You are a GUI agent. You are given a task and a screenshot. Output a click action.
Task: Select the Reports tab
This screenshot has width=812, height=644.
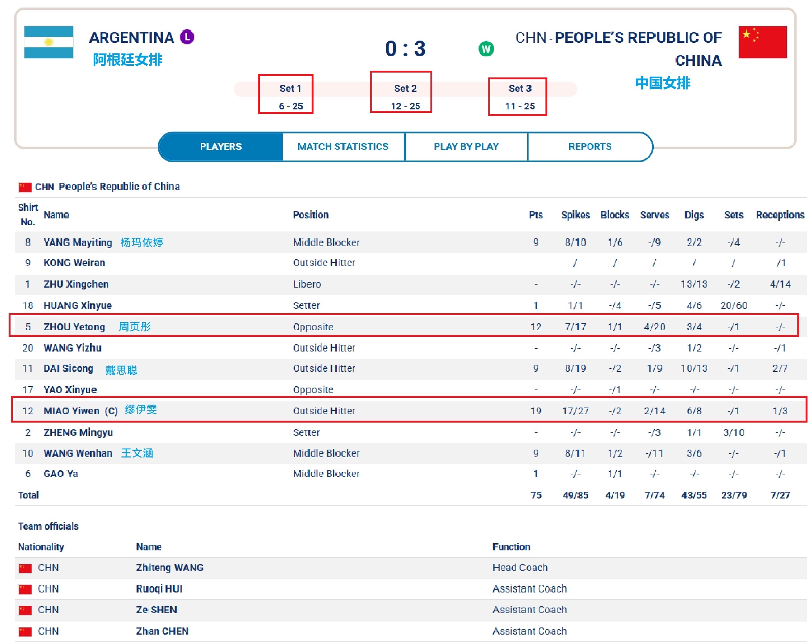(x=590, y=147)
